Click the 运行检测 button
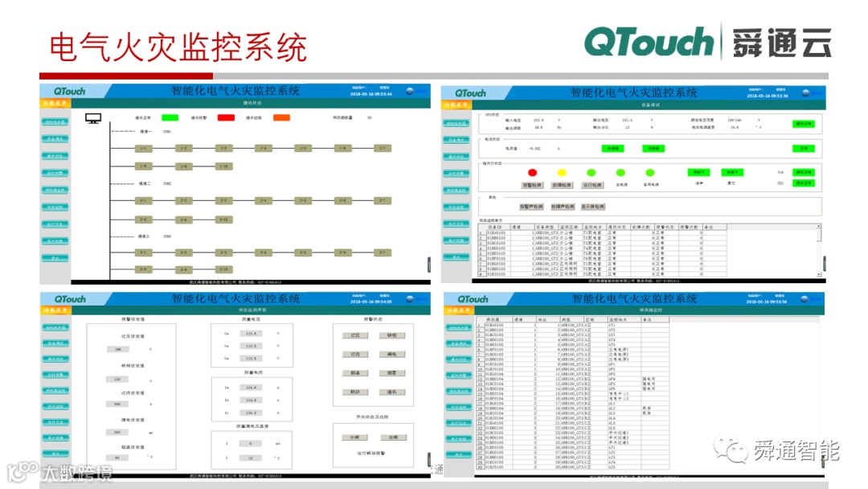Screen dimensions: 868x489 pos(592,185)
